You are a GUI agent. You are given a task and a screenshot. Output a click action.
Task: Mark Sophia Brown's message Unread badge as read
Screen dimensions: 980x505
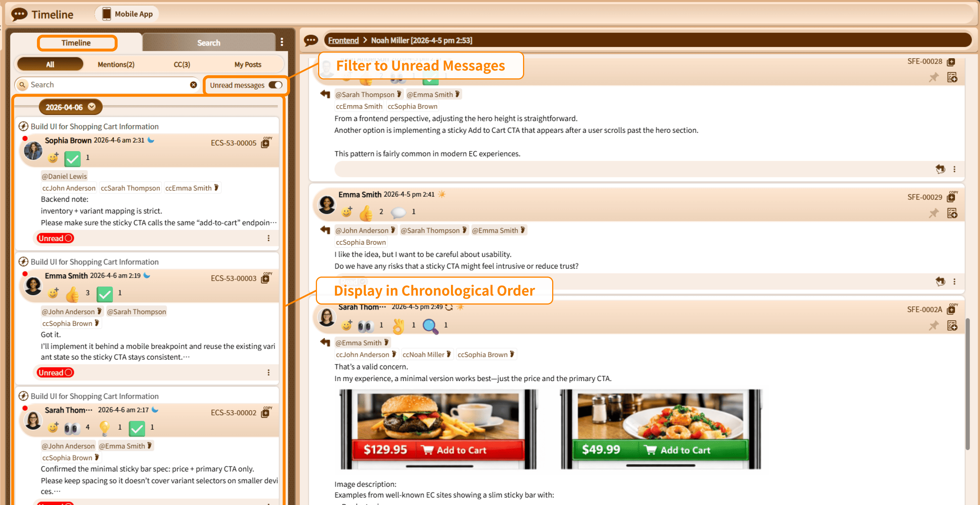click(x=56, y=239)
